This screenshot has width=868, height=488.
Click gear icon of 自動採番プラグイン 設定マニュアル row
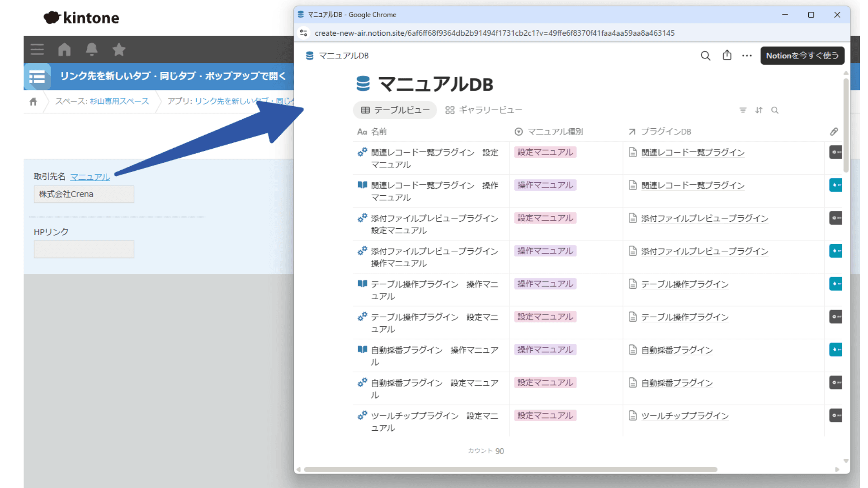tap(362, 382)
